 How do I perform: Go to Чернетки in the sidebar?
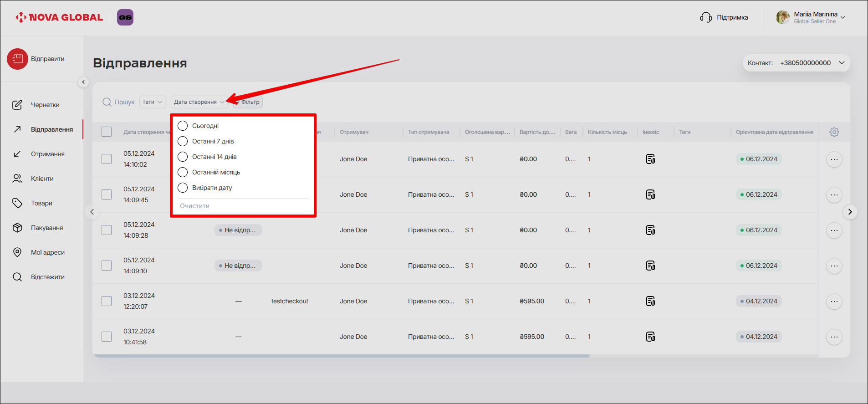coord(45,105)
